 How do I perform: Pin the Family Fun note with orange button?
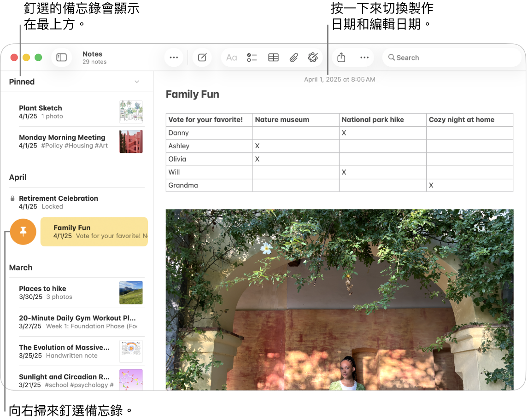pos(23,231)
